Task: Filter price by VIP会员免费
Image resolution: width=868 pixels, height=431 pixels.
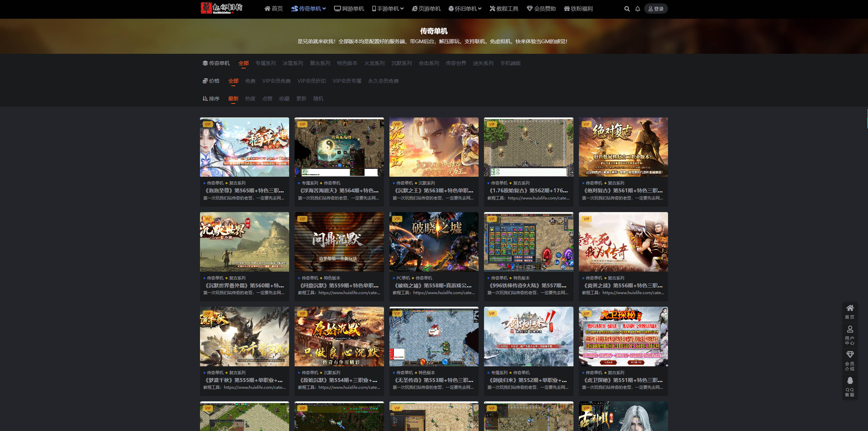Action: pyautogui.click(x=277, y=81)
